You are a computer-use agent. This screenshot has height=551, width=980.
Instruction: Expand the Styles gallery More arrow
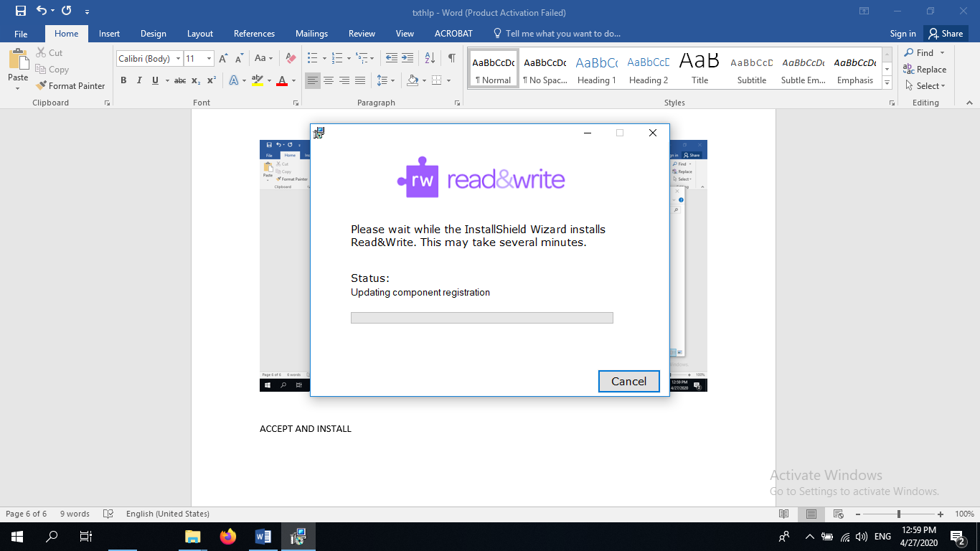[887, 83]
